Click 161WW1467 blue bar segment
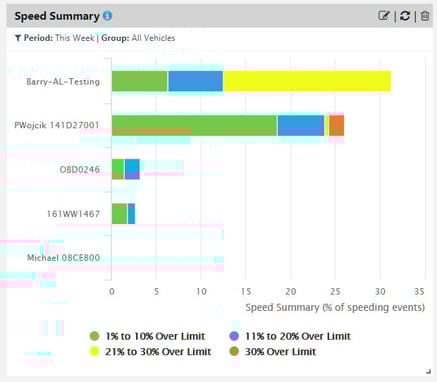437x382 pixels. coord(131,214)
